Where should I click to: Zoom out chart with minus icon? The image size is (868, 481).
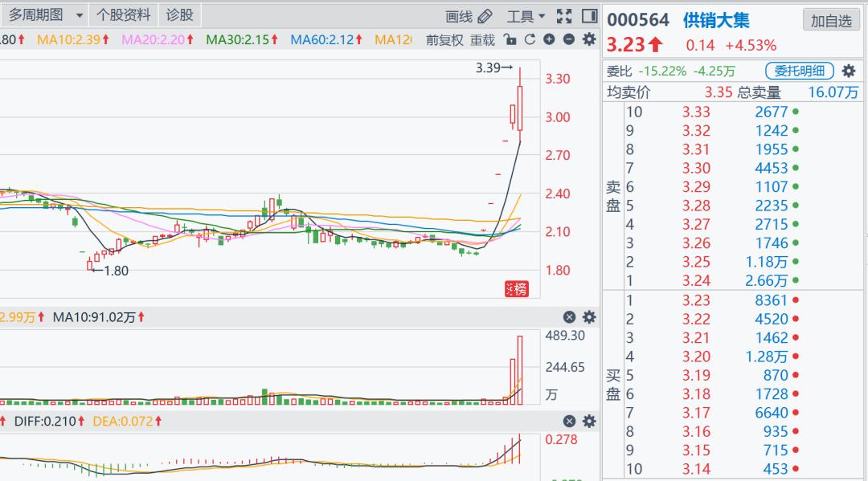569,39
